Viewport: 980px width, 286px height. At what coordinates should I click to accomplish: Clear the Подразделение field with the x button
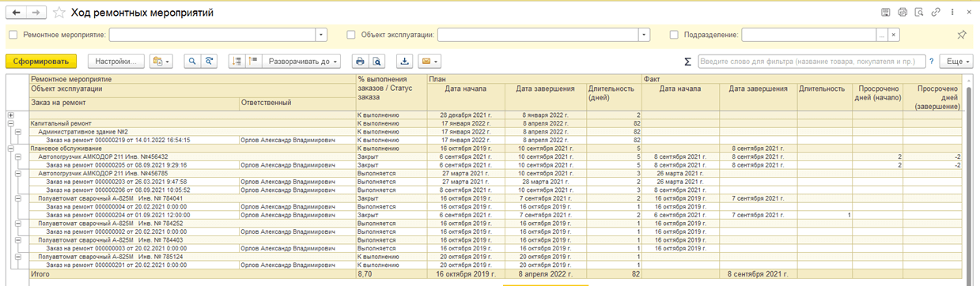[x=894, y=35]
